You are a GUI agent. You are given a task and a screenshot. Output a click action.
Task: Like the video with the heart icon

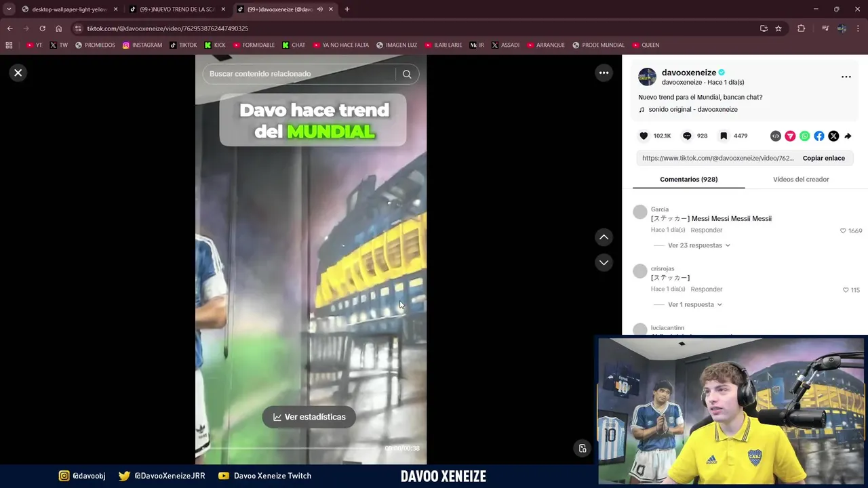[644, 136]
